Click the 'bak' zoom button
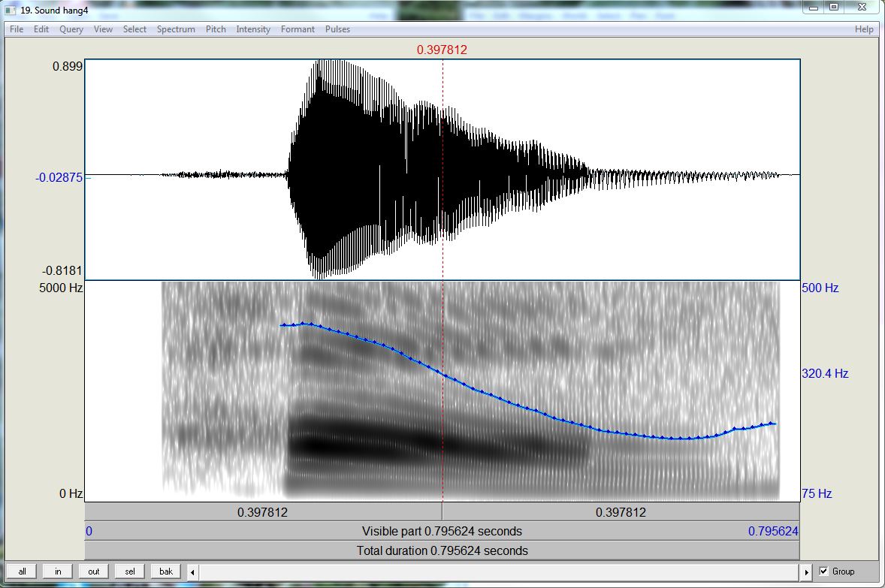The height and width of the screenshot is (588, 885). 166,571
